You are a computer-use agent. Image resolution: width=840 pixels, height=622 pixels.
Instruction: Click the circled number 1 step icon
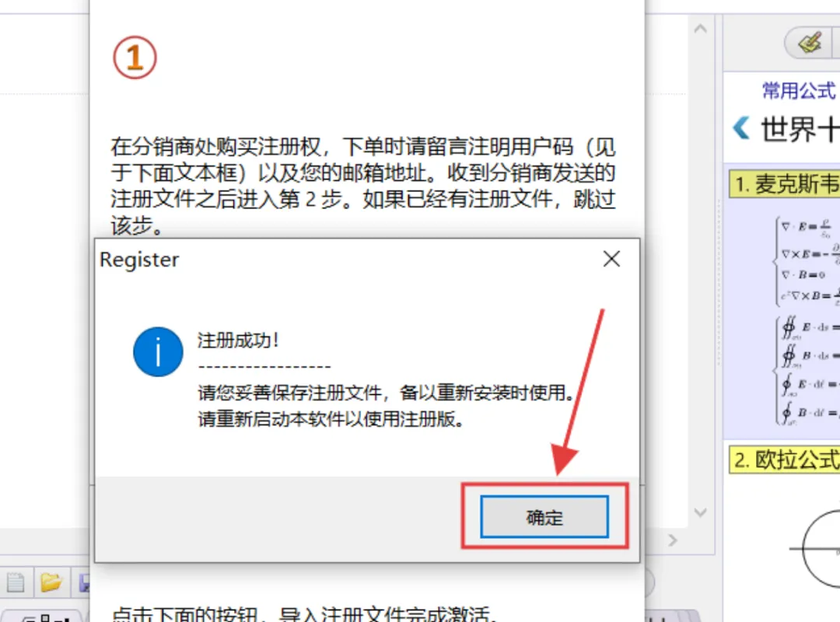[135, 58]
